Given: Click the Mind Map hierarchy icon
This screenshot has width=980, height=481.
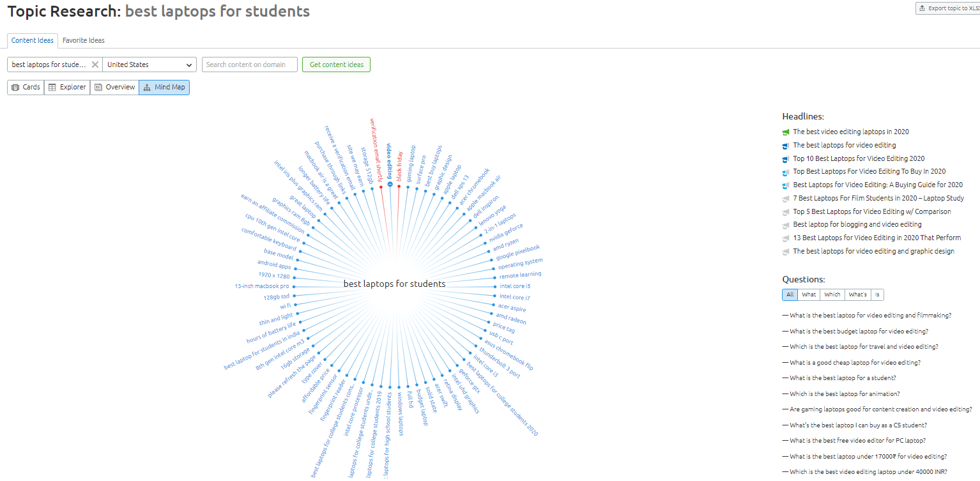Looking at the screenshot, I should (x=147, y=88).
